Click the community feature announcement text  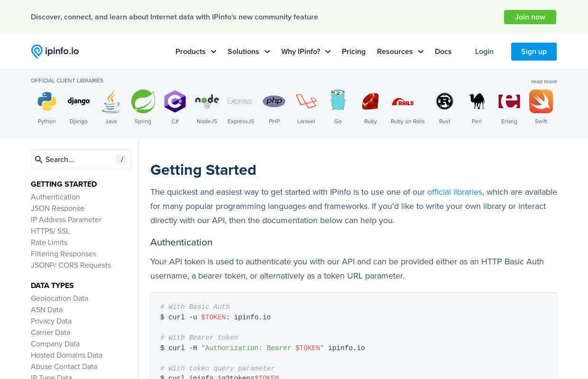[x=175, y=17]
